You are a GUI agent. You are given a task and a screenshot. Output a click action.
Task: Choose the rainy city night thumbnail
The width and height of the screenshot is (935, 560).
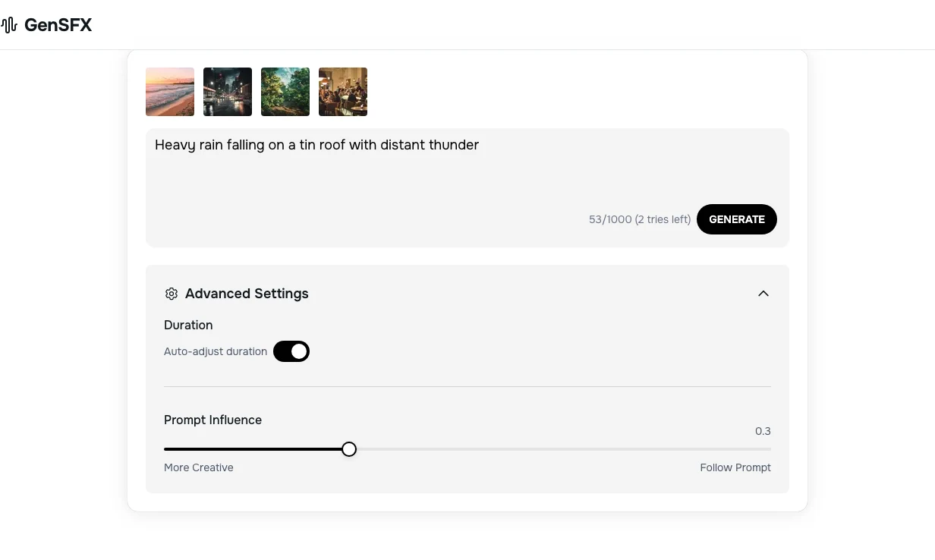pyautogui.click(x=228, y=92)
